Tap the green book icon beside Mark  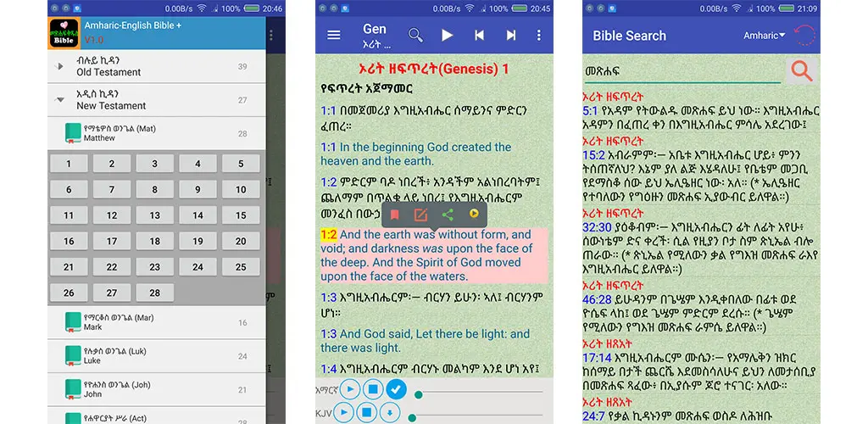coord(73,322)
